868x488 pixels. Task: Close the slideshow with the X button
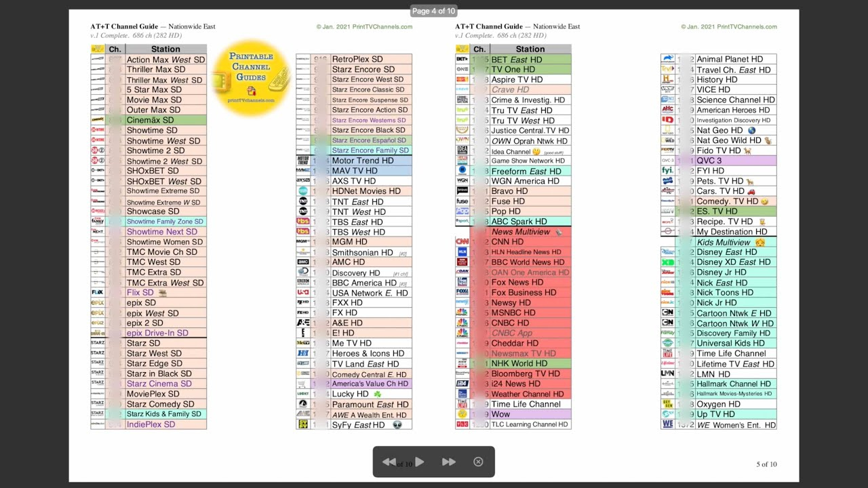478,462
